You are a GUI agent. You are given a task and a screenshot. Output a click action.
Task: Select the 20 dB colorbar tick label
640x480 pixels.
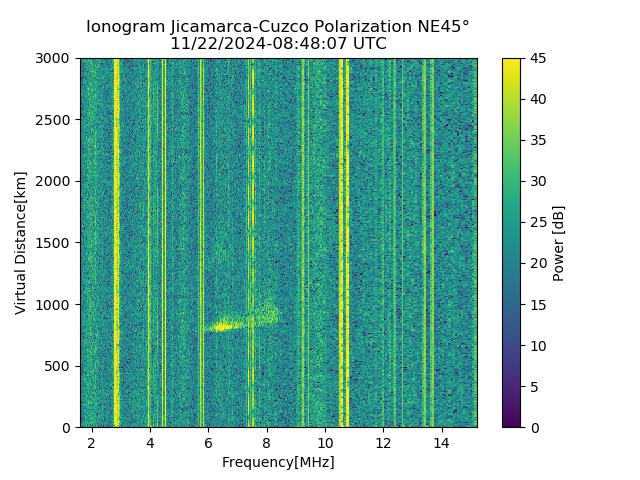538,264
